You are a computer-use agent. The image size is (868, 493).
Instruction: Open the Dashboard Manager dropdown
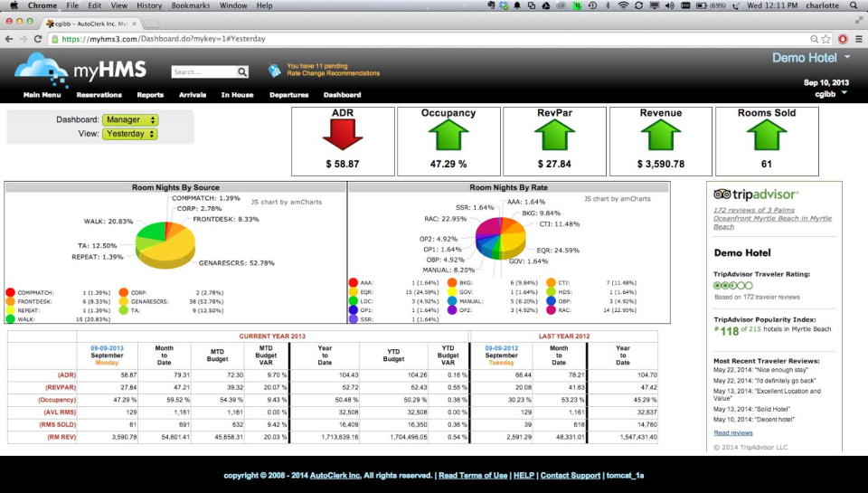pyautogui.click(x=130, y=119)
